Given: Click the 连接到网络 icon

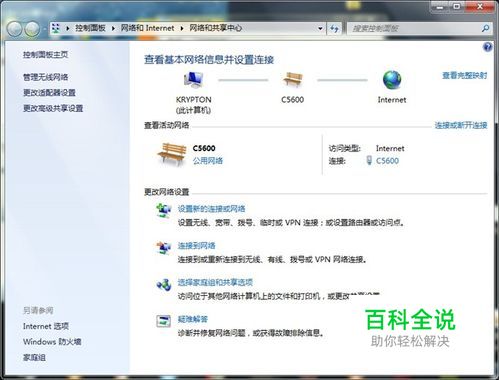Looking at the screenshot, I should 164,248.
